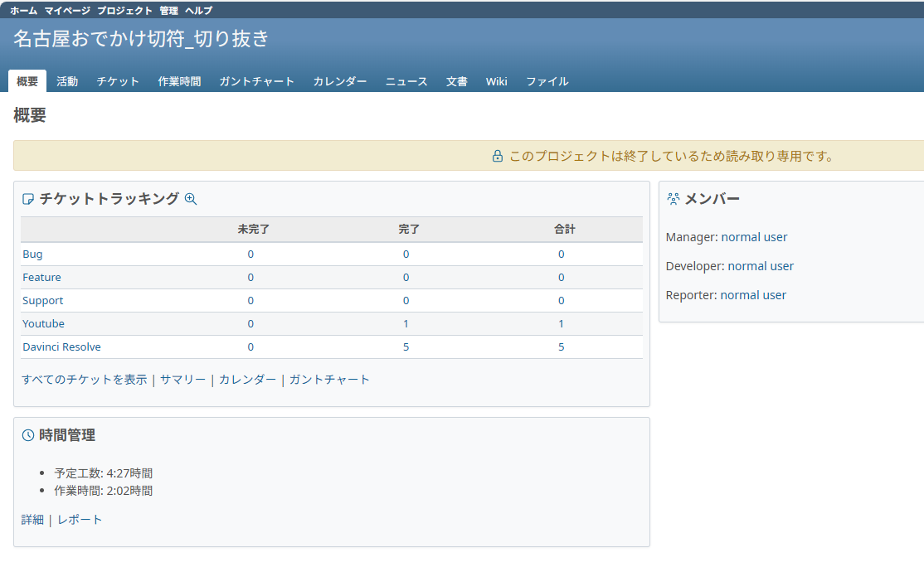Click the ticket tracking note icon

click(x=27, y=199)
